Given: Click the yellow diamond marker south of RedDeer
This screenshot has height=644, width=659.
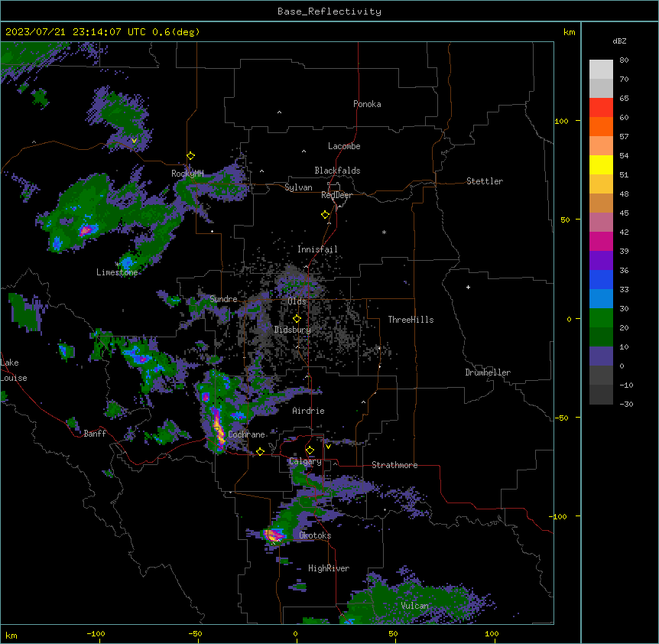Looking at the screenshot, I should pyautogui.click(x=326, y=215).
